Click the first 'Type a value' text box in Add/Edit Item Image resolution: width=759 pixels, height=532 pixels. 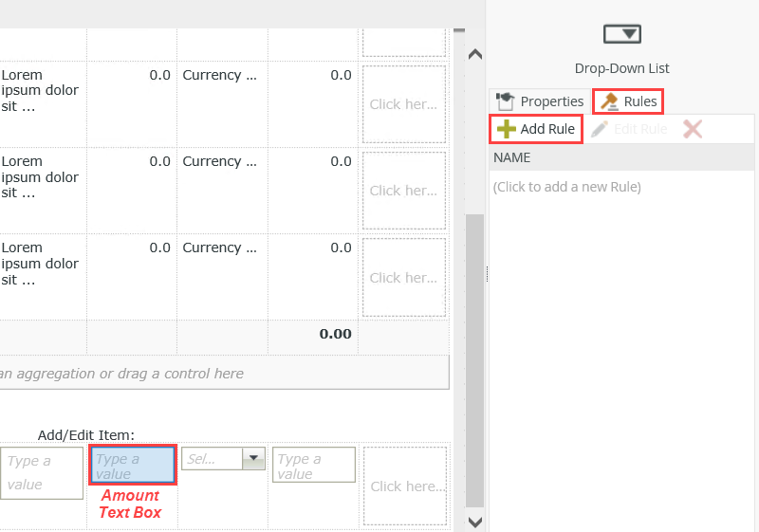click(42, 473)
